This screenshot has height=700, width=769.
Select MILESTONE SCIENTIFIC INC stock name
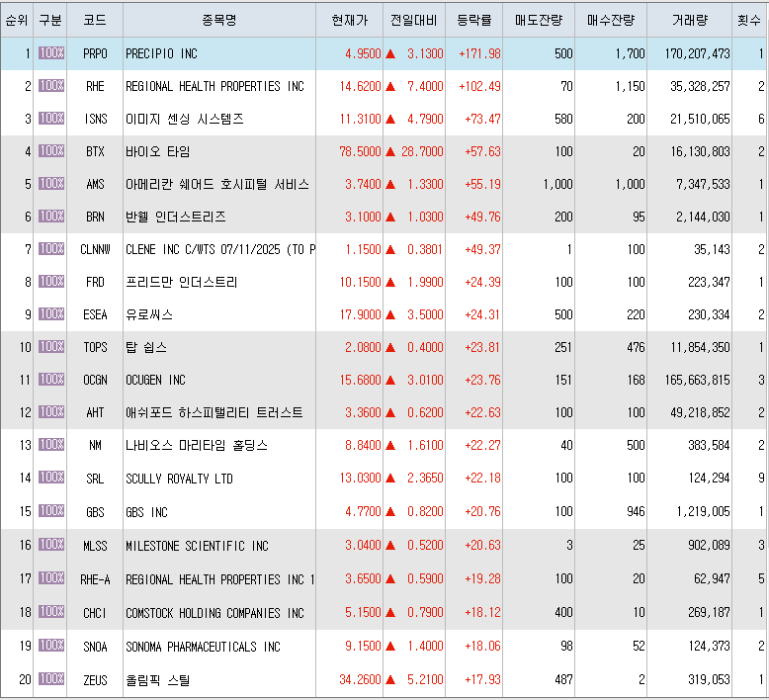click(x=197, y=546)
